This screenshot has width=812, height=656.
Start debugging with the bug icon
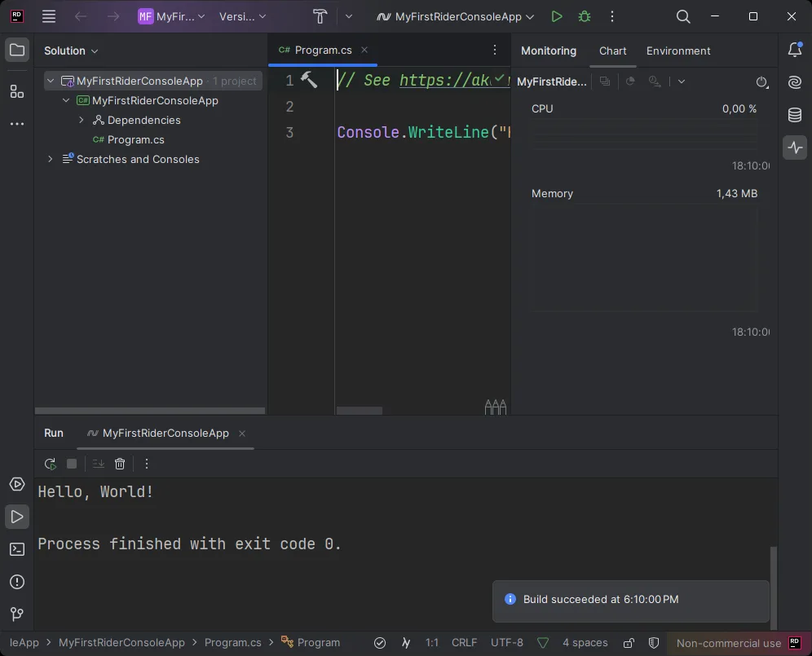[584, 16]
